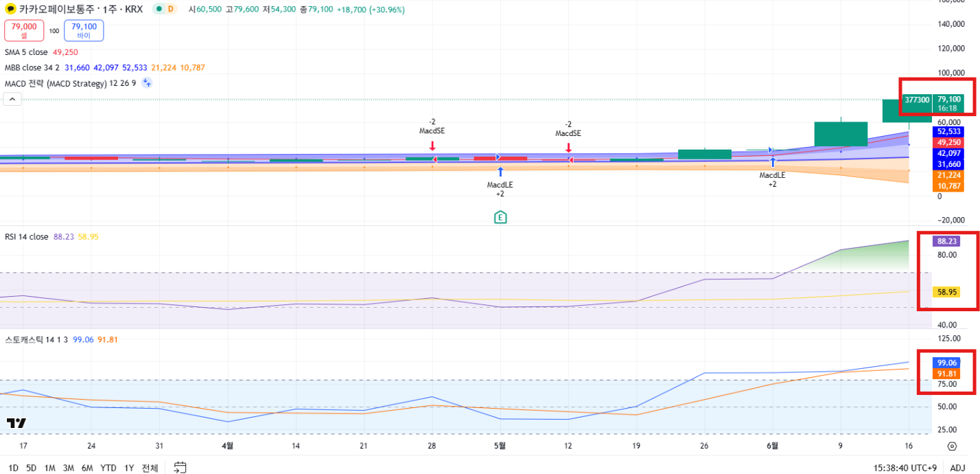
Task: Click the green market status dot
Action: pyautogui.click(x=159, y=10)
